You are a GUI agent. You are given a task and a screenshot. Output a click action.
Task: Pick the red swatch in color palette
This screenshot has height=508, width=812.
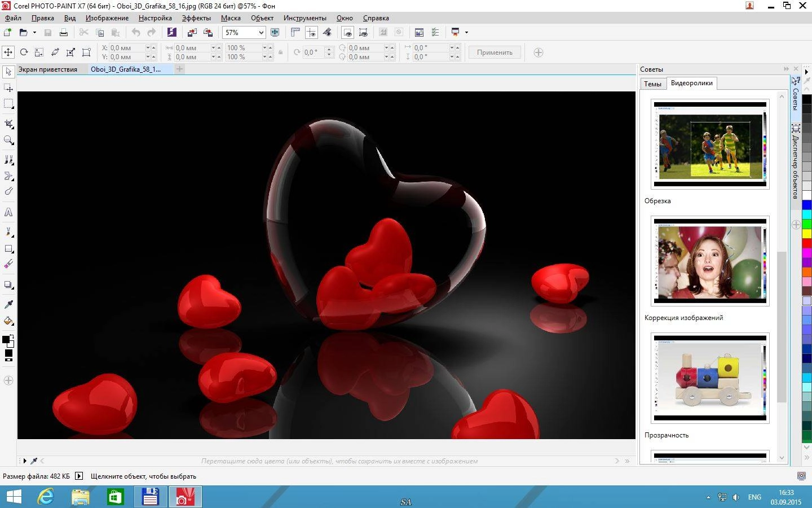point(807,243)
